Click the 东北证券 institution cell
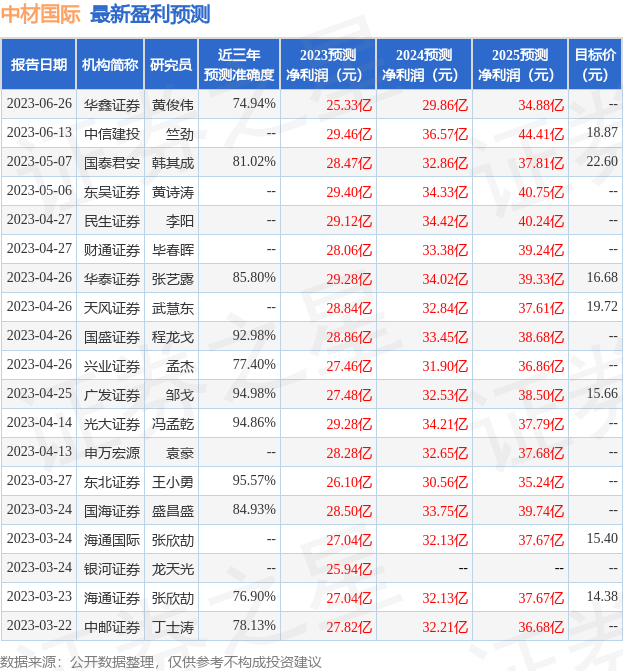Viewport: 623px width, 671px height. pyautogui.click(x=112, y=482)
